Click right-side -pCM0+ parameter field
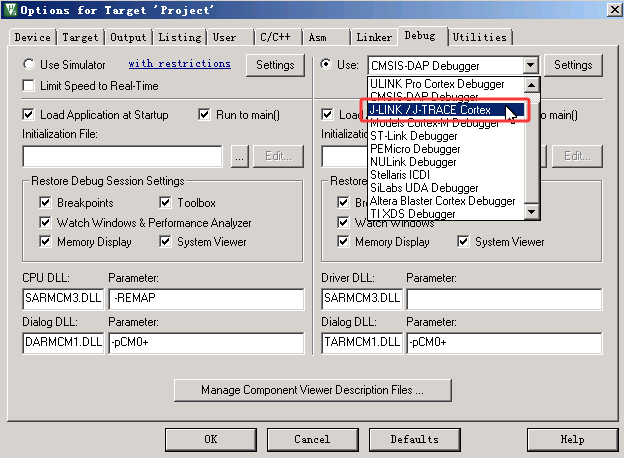 [504, 343]
